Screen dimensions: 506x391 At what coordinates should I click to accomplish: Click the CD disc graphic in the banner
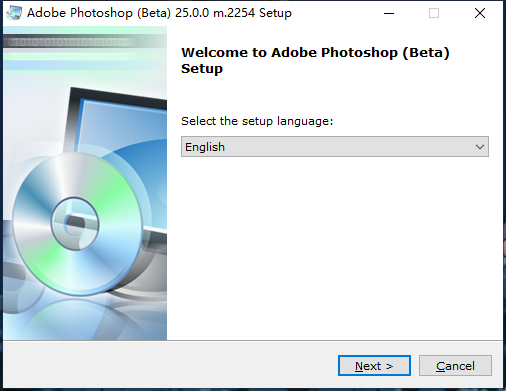pyautogui.click(x=77, y=224)
